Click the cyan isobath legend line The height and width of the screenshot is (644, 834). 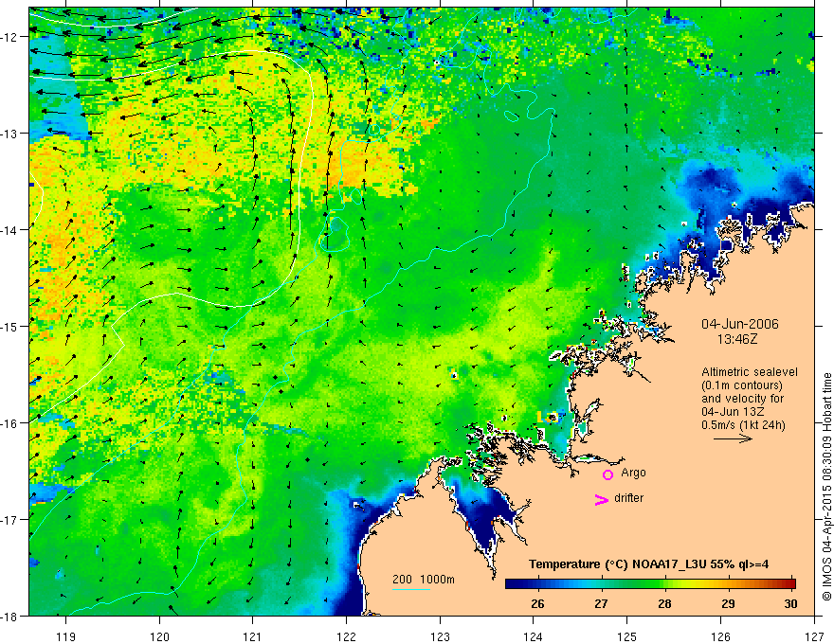coord(411,589)
